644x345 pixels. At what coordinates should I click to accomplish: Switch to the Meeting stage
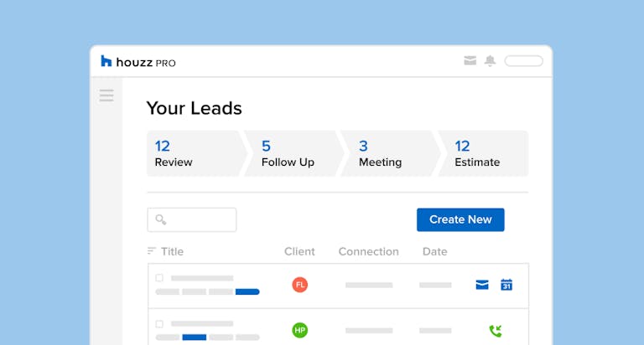(387, 153)
